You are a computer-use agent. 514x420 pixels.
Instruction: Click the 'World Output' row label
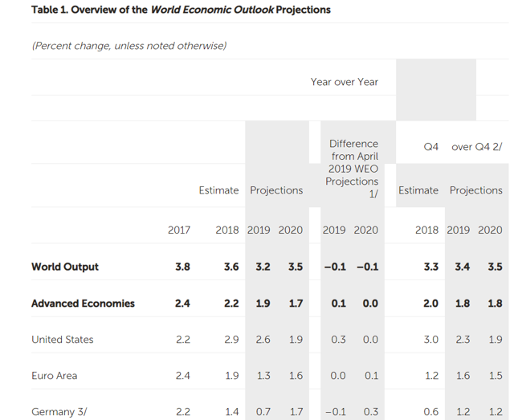(65, 267)
